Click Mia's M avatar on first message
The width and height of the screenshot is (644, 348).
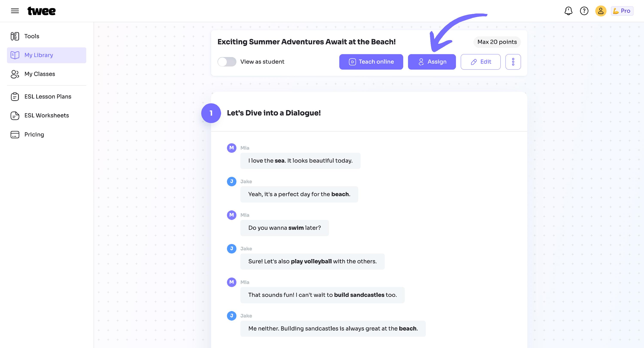(231, 148)
